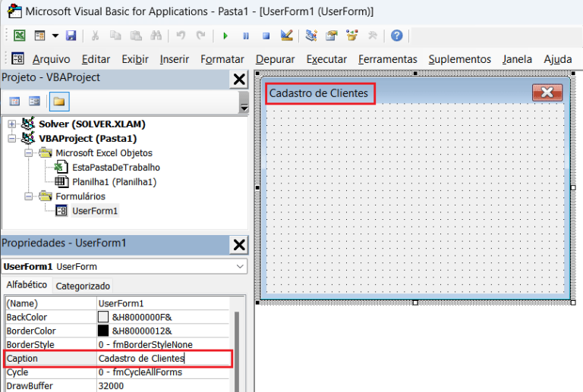Click the blue Help question mark icon
583x392 pixels.
(396, 36)
